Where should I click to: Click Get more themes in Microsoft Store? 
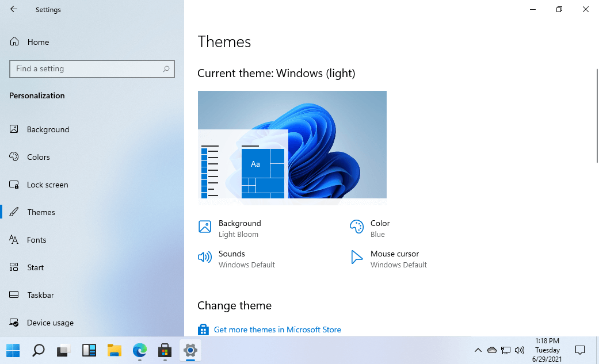[x=277, y=329]
